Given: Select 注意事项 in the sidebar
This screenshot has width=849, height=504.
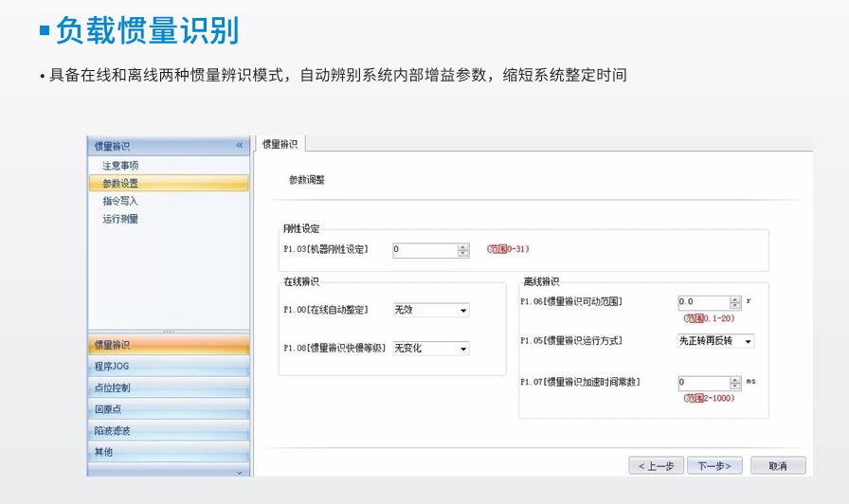Looking at the screenshot, I should (x=120, y=165).
